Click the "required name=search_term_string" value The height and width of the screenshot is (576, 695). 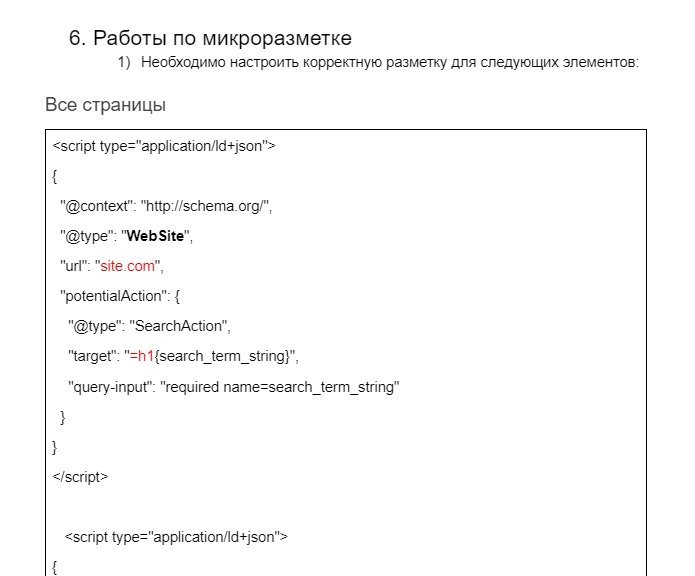[280, 386]
